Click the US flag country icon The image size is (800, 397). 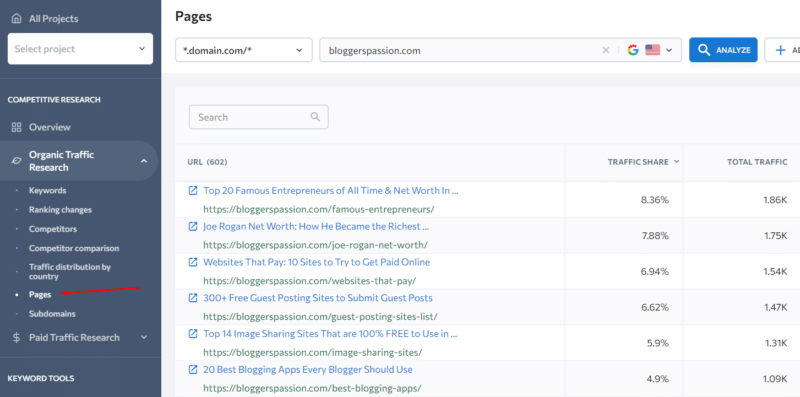click(653, 50)
